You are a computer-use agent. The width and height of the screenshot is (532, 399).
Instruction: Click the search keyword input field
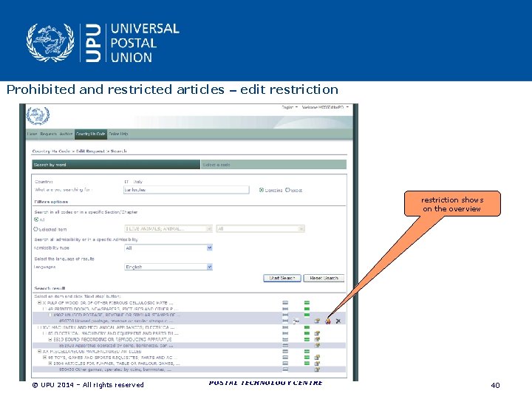pos(186,190)
